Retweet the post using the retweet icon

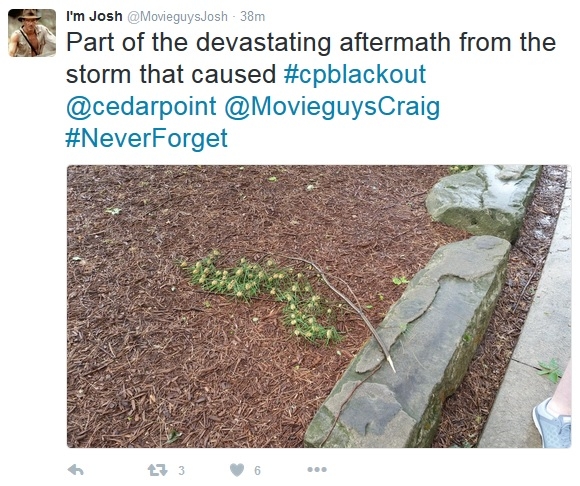click(x=158, y=470)
